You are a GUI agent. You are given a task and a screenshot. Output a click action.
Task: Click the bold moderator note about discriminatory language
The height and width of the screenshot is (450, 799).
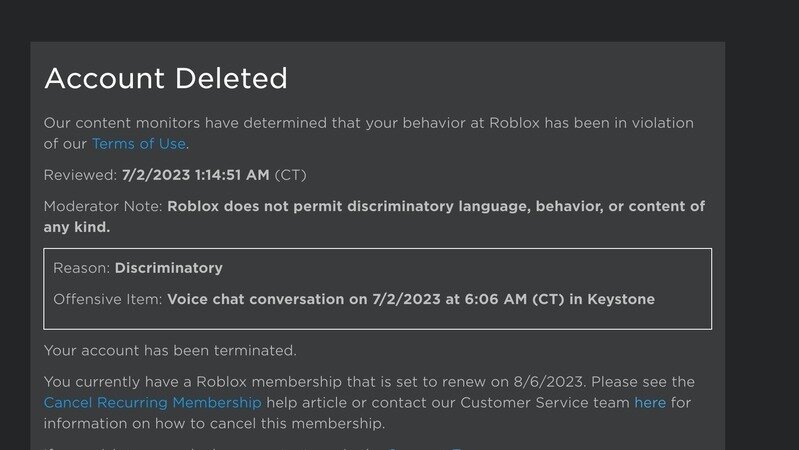[435, 206]
